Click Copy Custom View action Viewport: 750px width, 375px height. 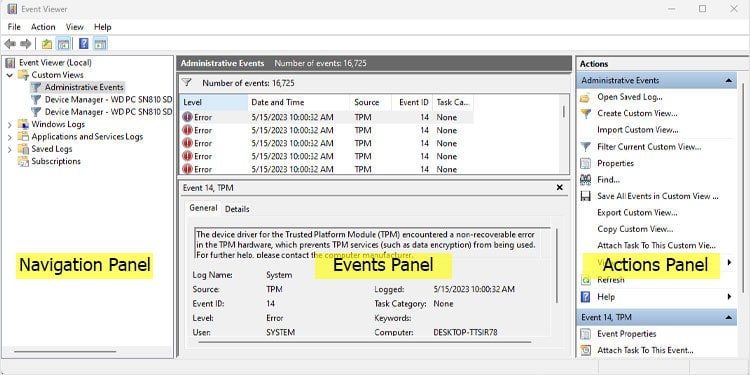(x=635, y=229)
